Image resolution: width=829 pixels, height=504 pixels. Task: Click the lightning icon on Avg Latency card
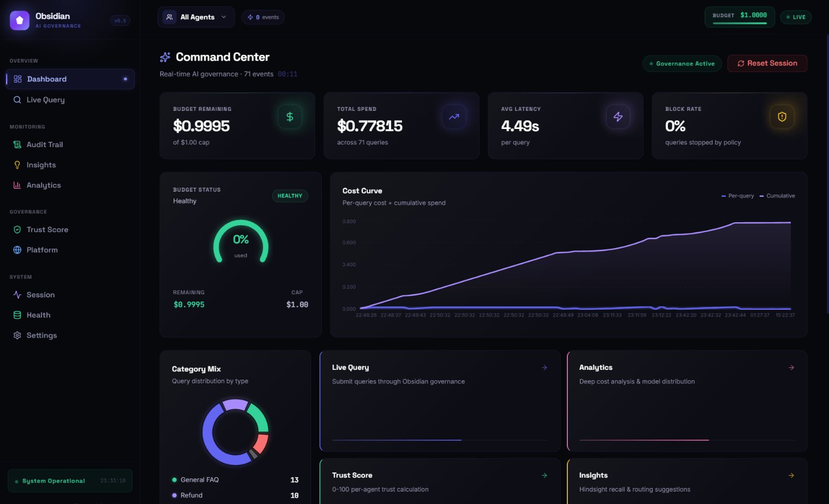[x=618, y=117]
